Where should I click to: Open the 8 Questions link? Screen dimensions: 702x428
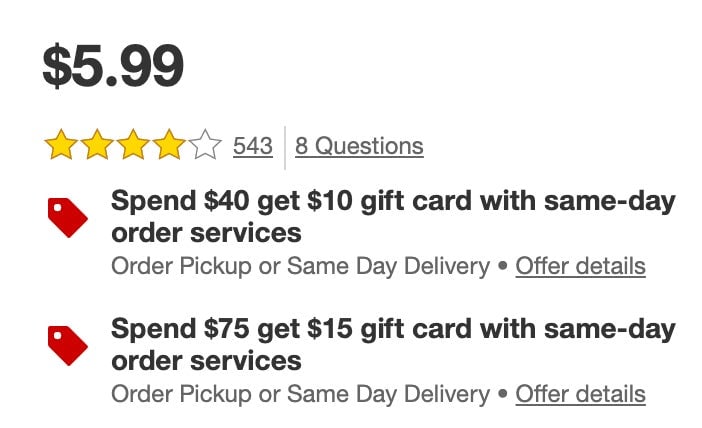click(359, 146)
